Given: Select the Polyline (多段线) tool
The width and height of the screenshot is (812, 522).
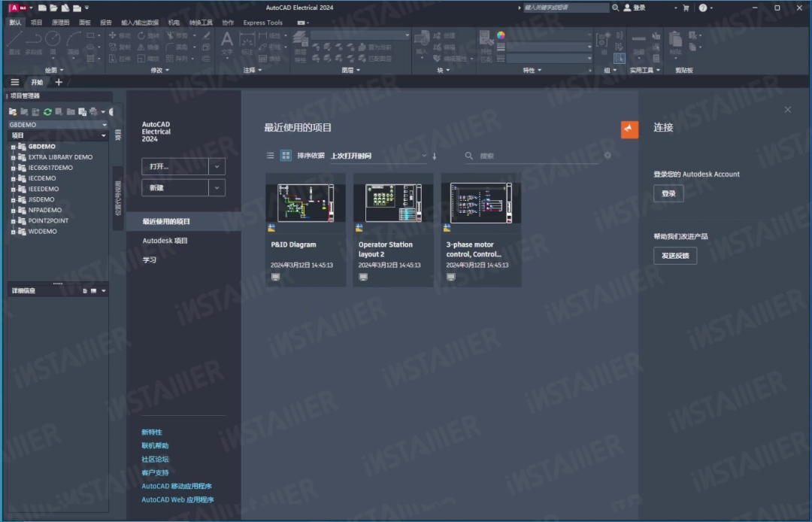Looking at the screenshot, I should (x=34, y=42).
